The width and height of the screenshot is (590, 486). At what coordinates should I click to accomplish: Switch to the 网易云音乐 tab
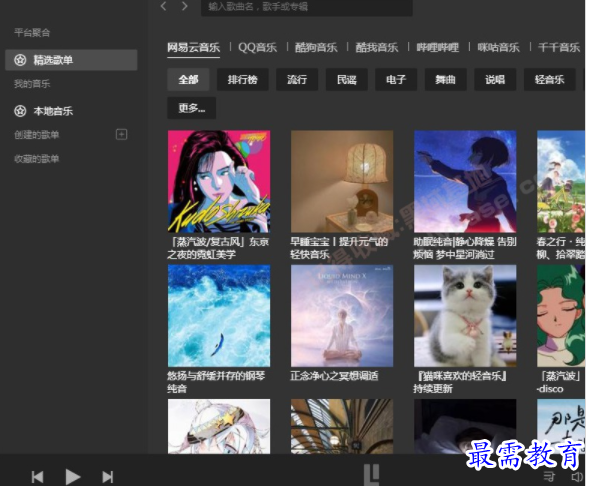coord(193,47)
